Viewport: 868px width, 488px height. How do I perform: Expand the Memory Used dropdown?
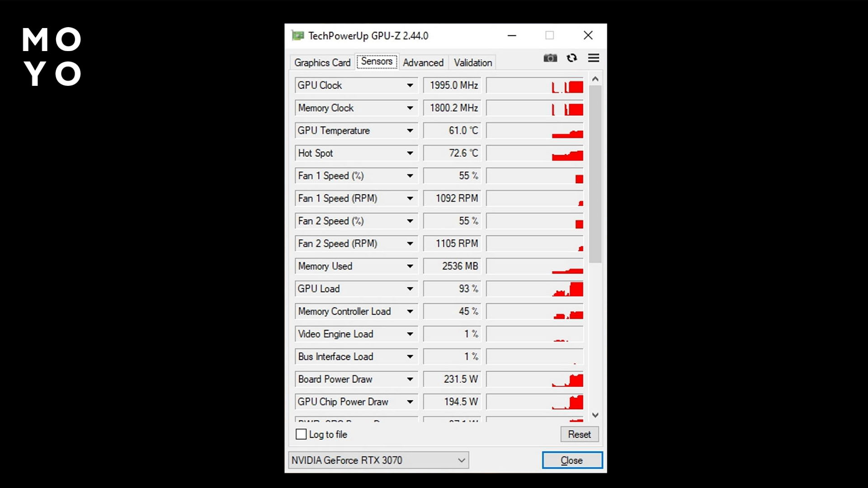pos(410,266)
